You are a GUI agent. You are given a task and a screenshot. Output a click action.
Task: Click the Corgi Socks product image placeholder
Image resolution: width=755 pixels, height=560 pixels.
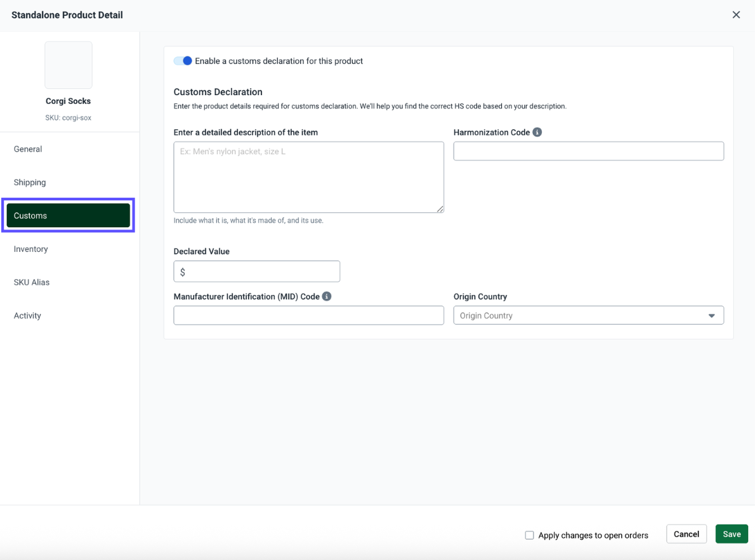(x=69, y=65)
